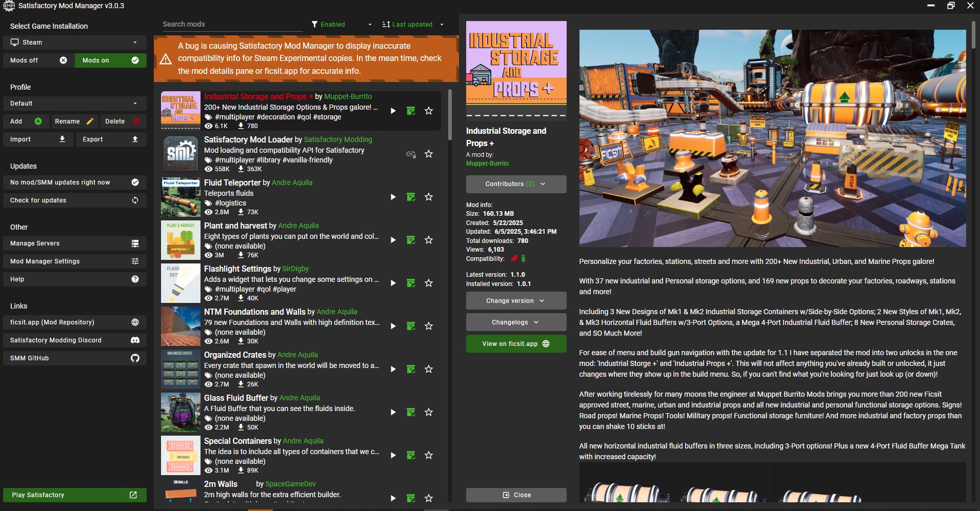Image resolution: width=980 pixels, height=511 pixels.
Task: Click the GitHub logo icon
Action: pyautogui.click(x=135, y=358)
